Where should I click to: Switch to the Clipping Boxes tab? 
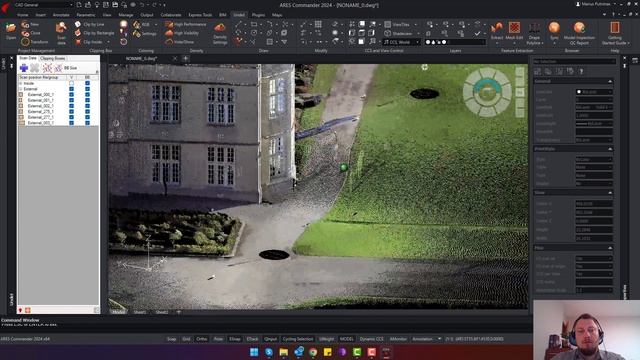53,58
